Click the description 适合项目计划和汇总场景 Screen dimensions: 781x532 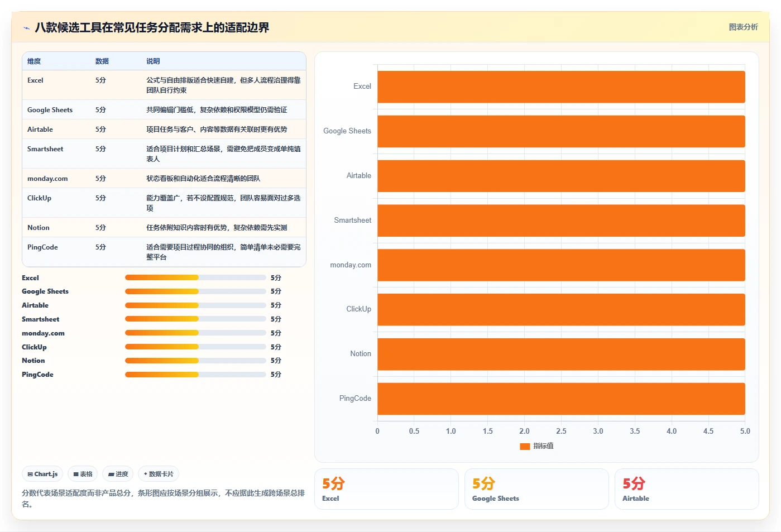(223, 154)
